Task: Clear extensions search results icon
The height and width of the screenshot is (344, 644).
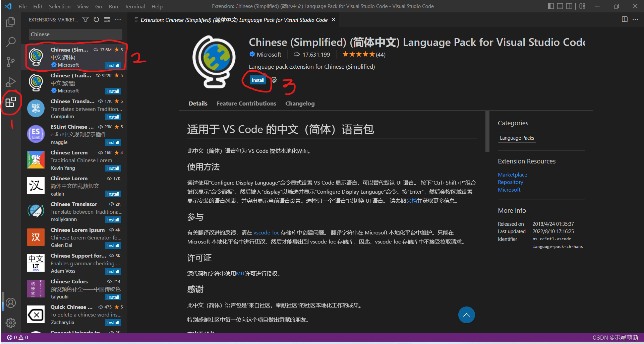Action: tap(107, 20)
